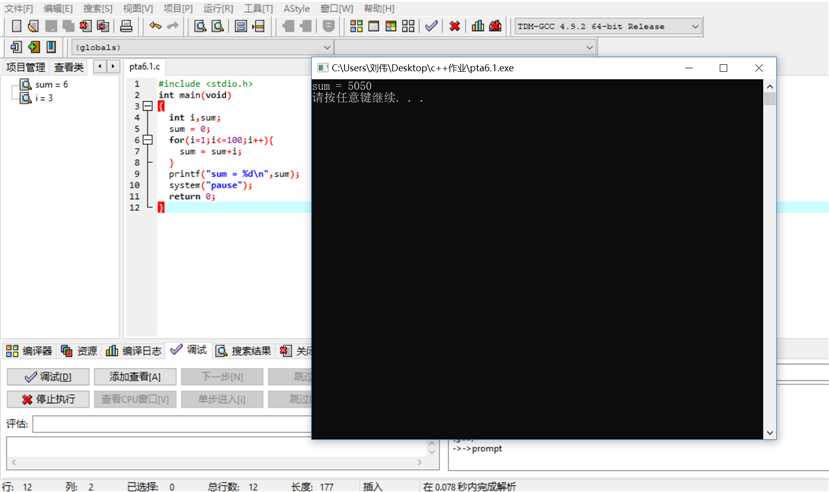Open the 帮助[H] menu
Viewport: 829px width, 492px height.
point(379,8)
